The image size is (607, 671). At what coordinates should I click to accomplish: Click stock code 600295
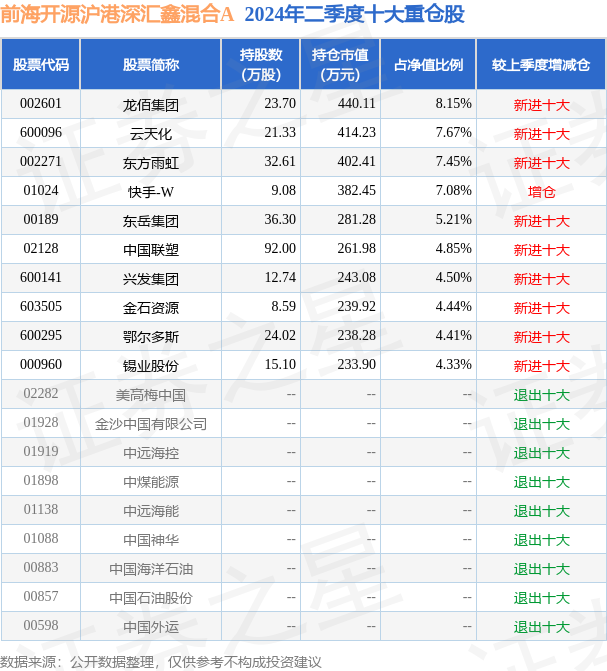[41, 336]
